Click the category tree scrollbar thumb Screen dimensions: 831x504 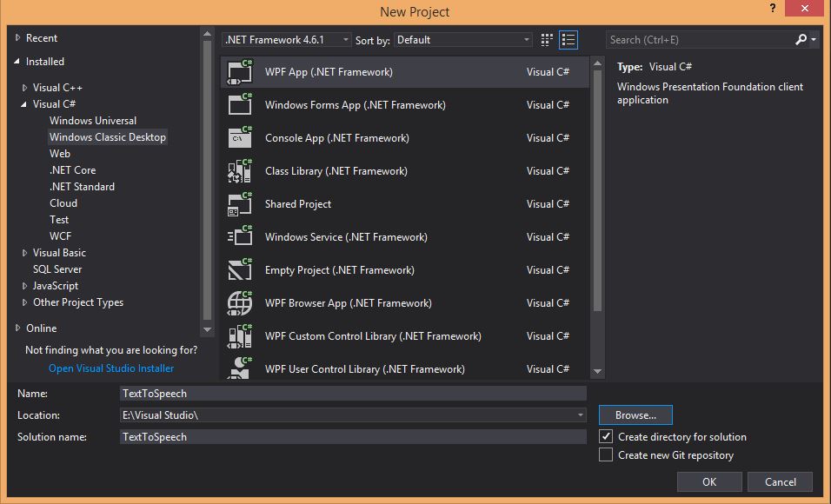click(207, 180)
